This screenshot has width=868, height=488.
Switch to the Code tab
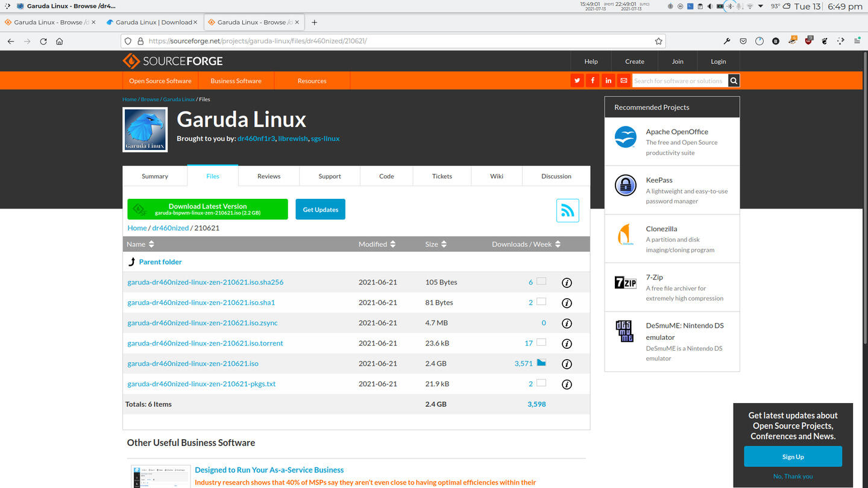[386, 176]
